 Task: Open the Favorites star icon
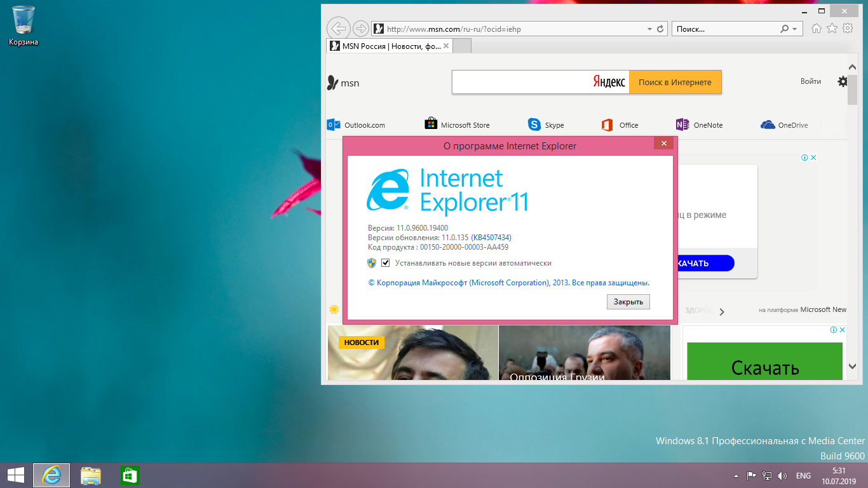[x=832, y=29]
